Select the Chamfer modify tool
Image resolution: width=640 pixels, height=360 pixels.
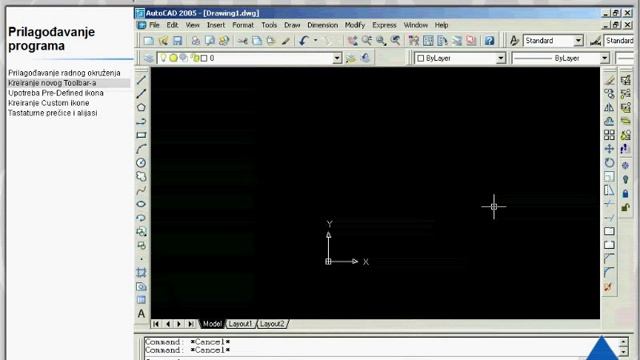(x=609, y=259)
